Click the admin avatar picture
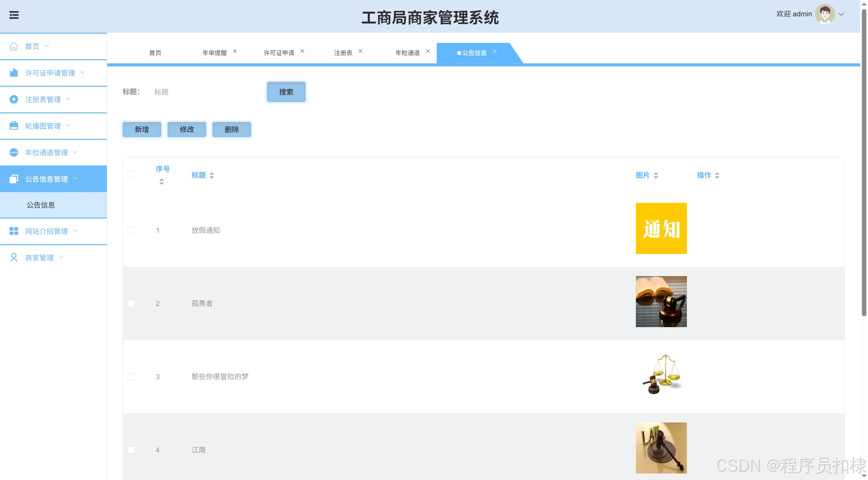The image size is (868, 480). click(x=825, y=14)
